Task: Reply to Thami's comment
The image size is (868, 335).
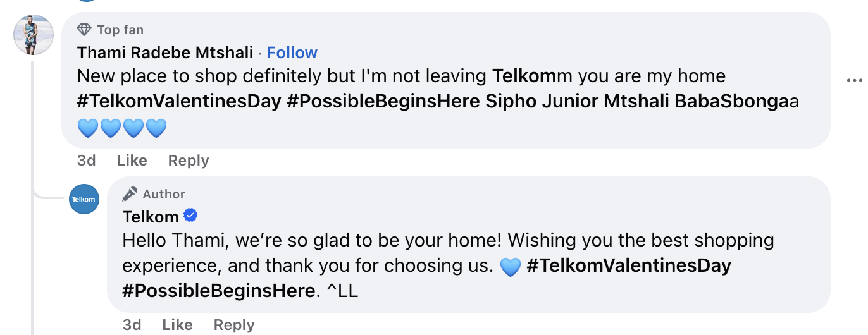Action: pos(188,161)
